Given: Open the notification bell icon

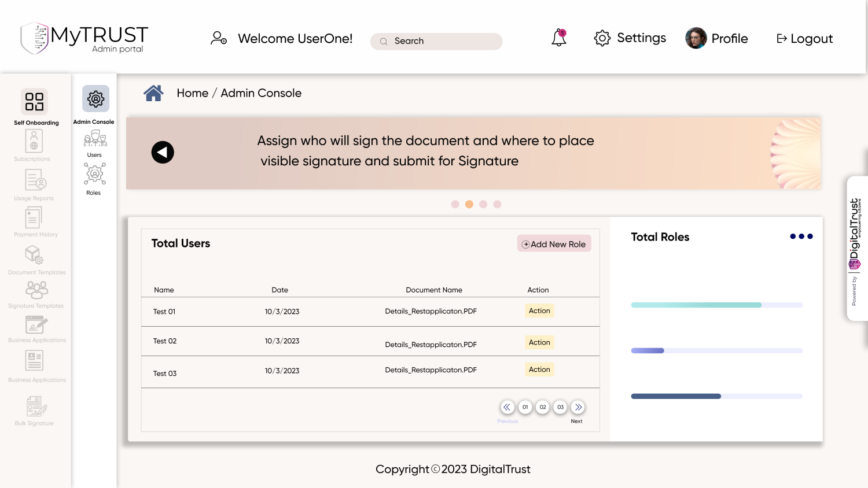Looking at the screenshot, I should coord(559,38).
